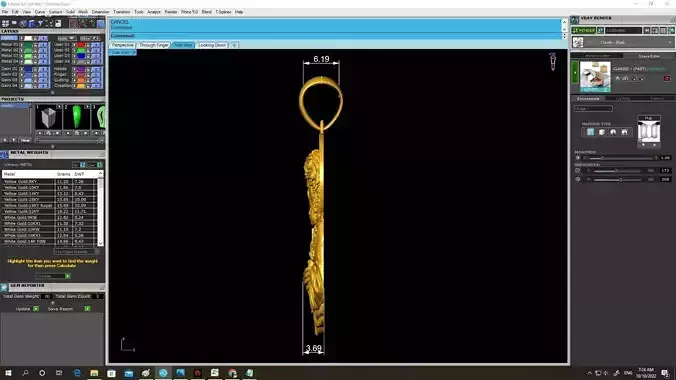
Task: Click the funnel filter icon in top-left toolbar
Action: 41,24
